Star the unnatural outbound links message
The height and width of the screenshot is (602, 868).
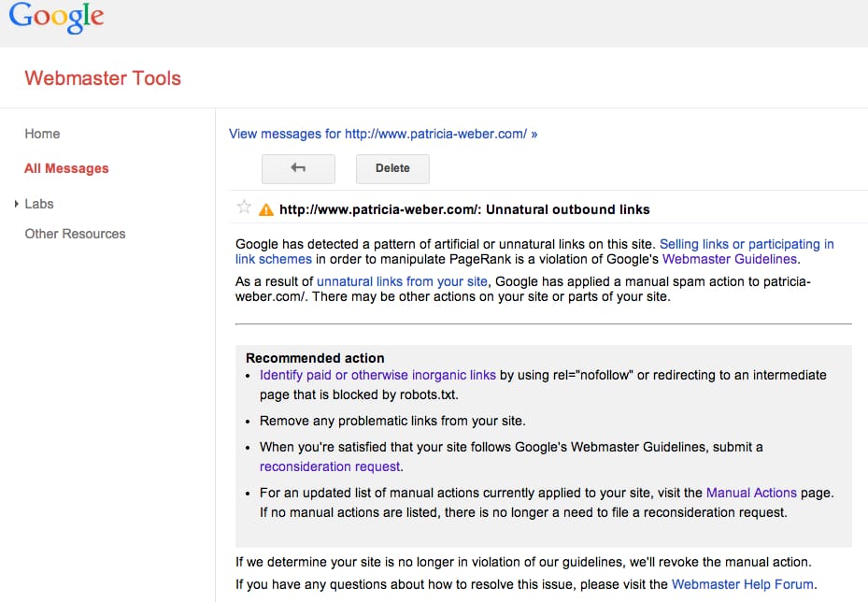tap(244, 208)
